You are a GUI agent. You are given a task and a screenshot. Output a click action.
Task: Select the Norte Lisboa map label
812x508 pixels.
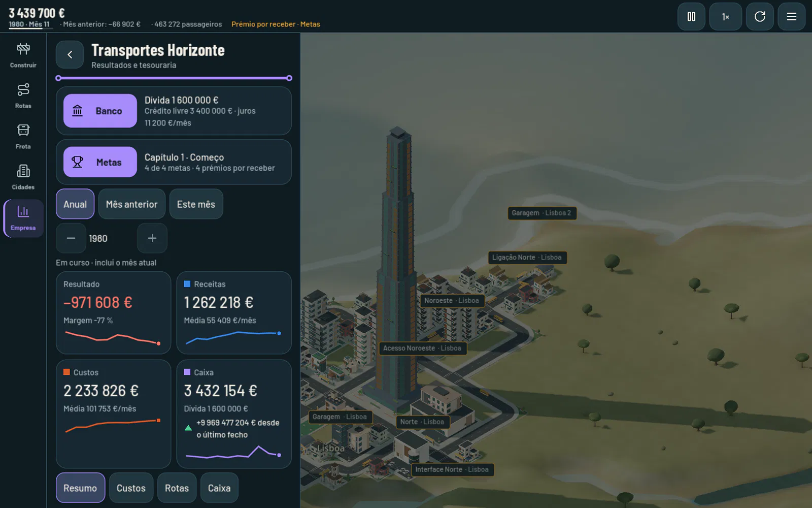coord(422,422)
